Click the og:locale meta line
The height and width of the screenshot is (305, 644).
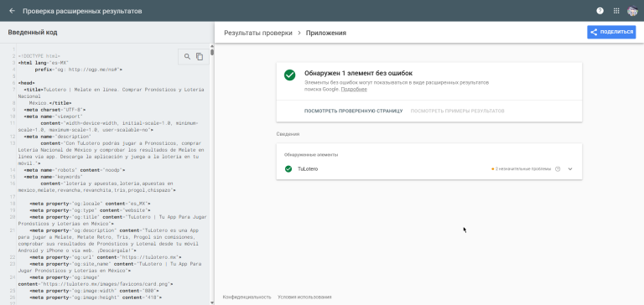click(90, 204)
